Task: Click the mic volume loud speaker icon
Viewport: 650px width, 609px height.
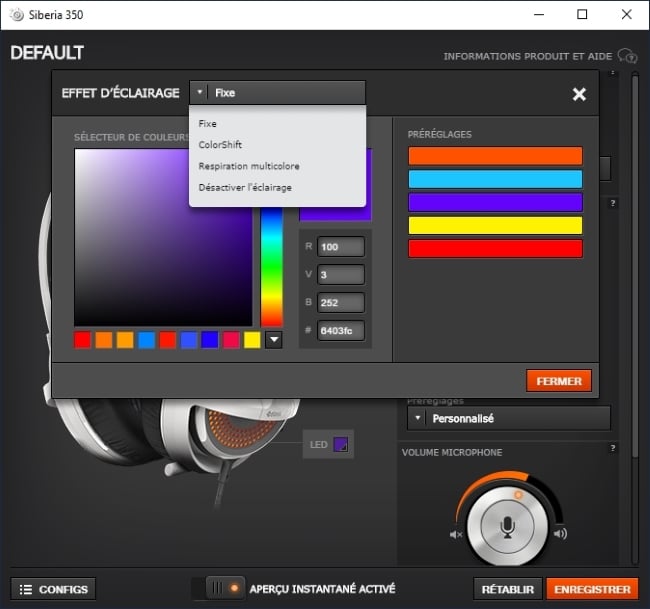Action: 560,534
